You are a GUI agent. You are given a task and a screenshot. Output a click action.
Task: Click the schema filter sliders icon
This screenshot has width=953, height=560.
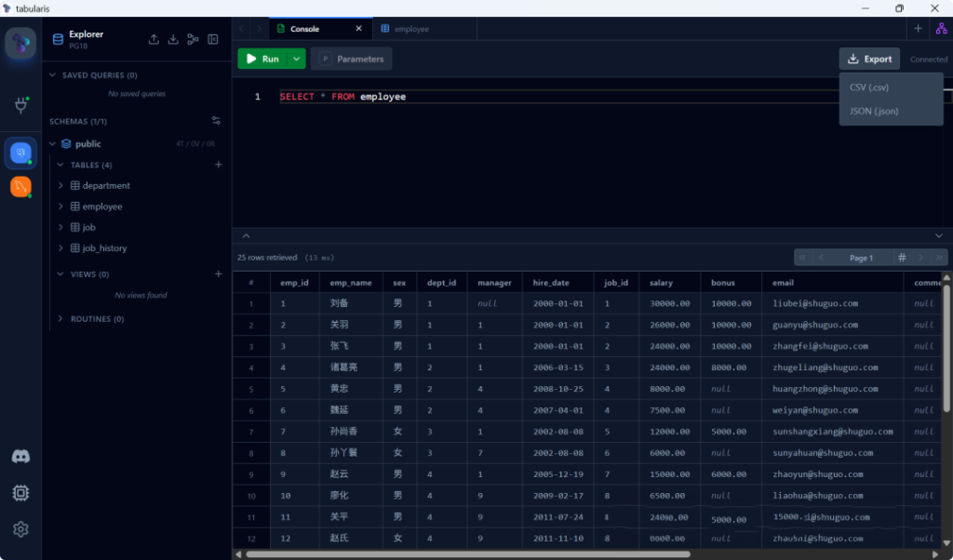point(216,121)
